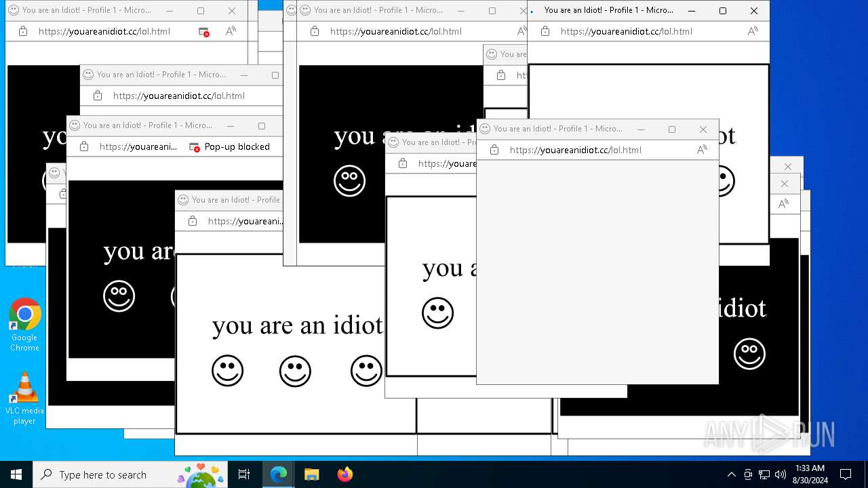Minimize the blank front Edge window

point(641,129)
